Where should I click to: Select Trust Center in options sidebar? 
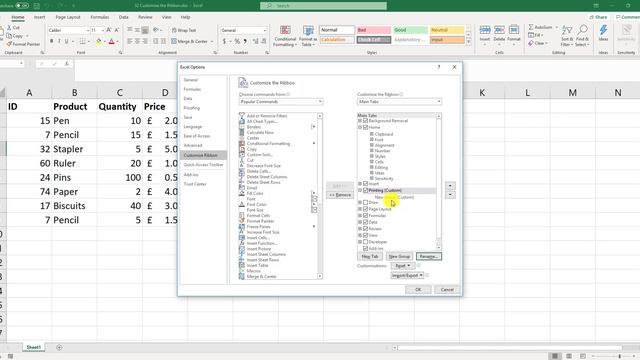click(195, 184)
